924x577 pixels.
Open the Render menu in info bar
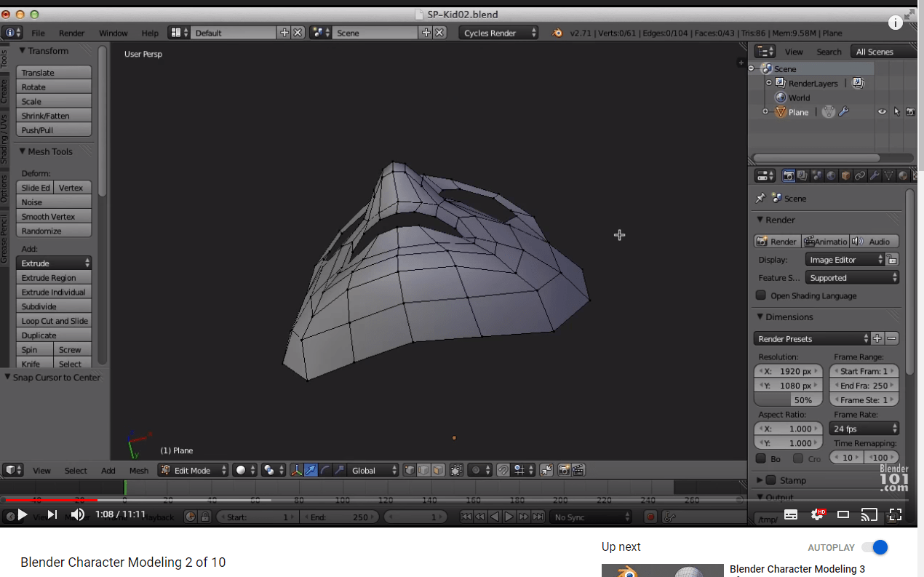tap(72, 33)
